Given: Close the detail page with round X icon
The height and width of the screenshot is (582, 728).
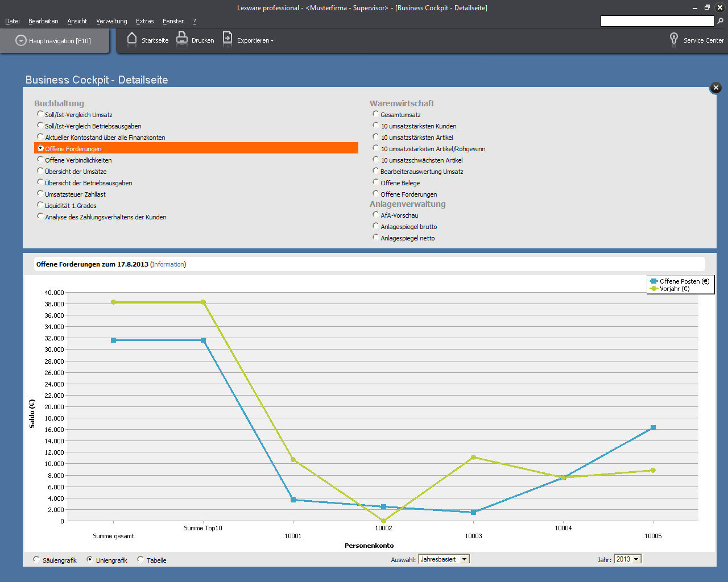Looking at the screenshot, I should pyautogui.click(x=716, y=88).
